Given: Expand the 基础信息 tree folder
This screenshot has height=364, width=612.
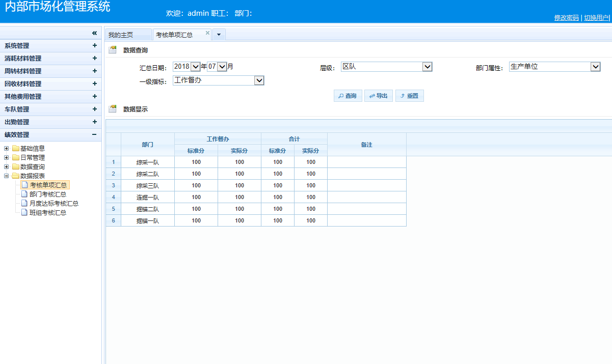Looking at the screenshot, I should pyautogui.click(x=7, y=149).
